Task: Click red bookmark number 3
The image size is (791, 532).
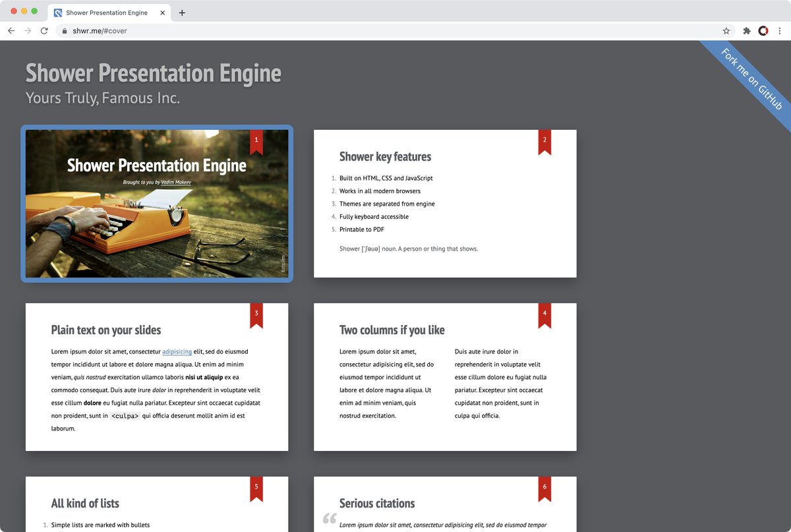Action: pyautogui.click(x=256, y=315)
